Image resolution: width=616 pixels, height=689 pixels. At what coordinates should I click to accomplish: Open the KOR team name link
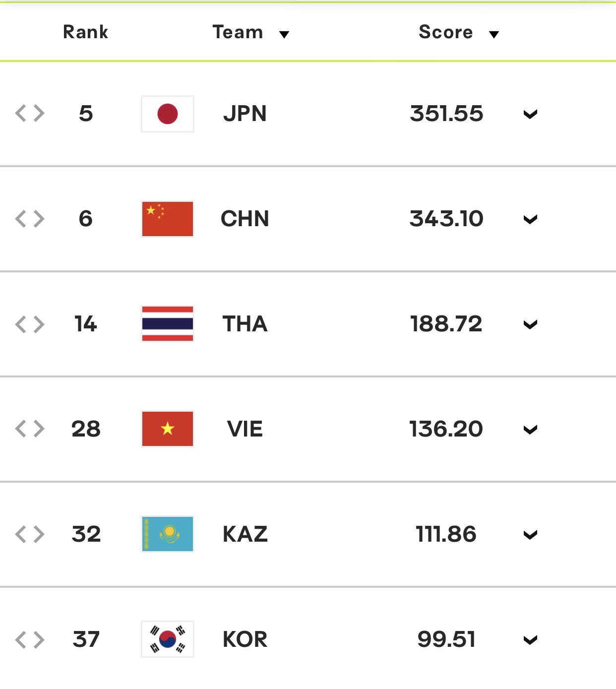(245, 639)
